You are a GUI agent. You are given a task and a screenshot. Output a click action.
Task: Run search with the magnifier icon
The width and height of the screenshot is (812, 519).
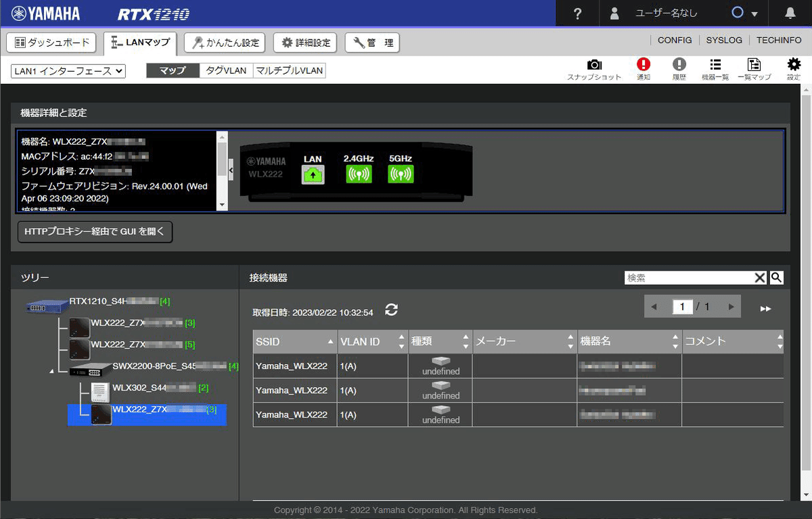776,277
